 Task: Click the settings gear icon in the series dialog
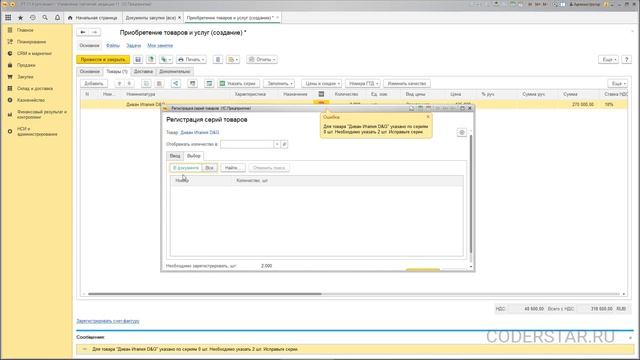coord(462,132)
